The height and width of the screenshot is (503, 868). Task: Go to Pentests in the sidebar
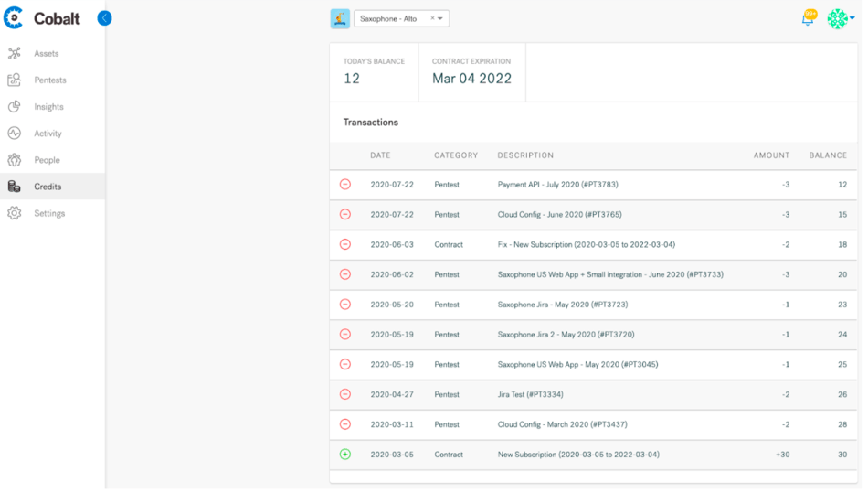50,80
